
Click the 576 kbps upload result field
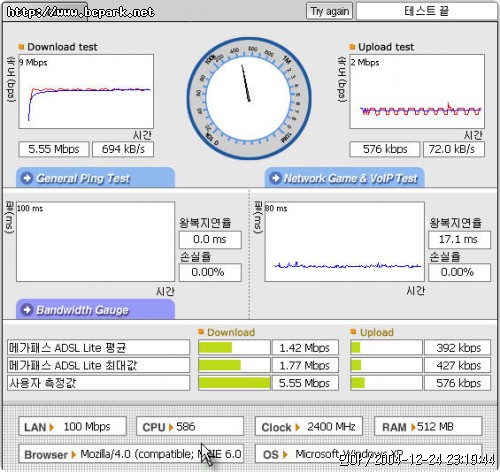385,149
